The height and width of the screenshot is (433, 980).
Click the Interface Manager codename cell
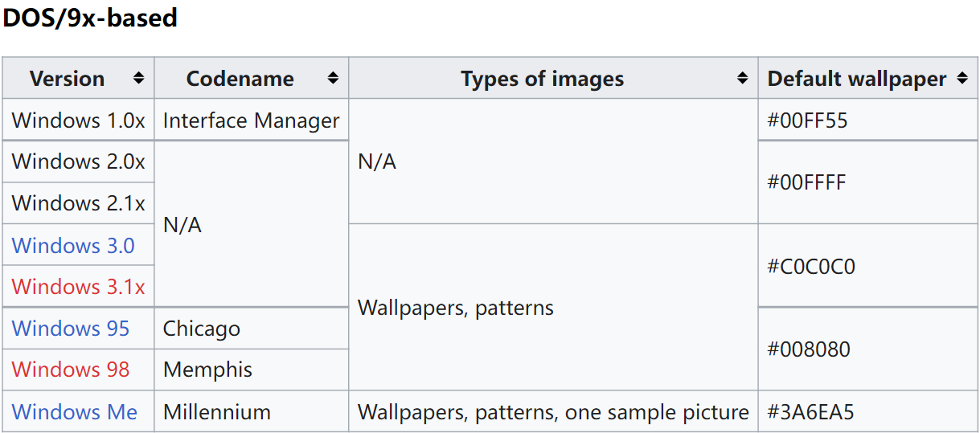(x=251, y=121)
